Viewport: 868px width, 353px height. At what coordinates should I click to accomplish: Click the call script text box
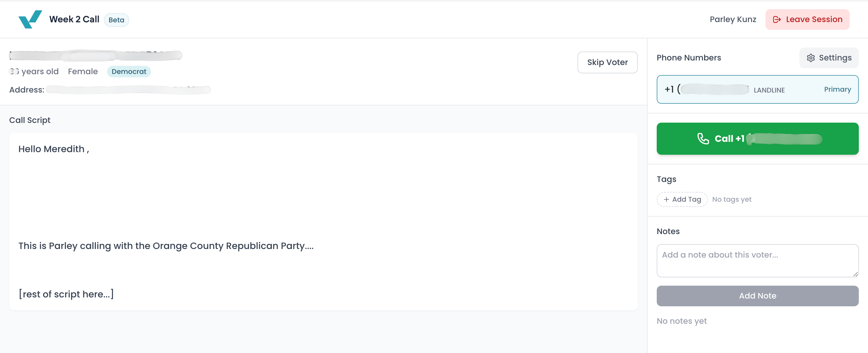click(x=323, y=222)
